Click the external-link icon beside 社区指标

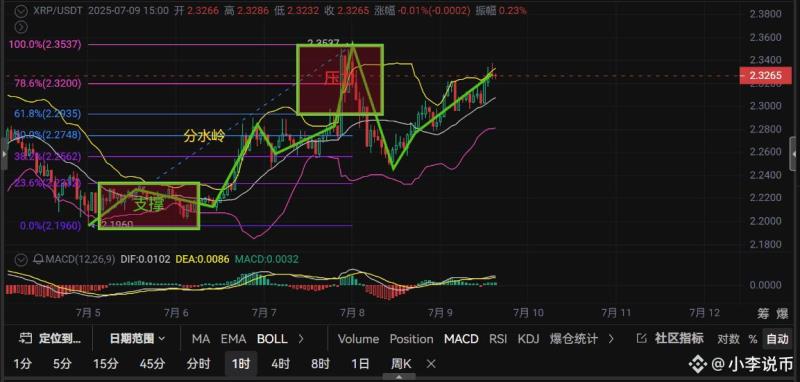(x=642, y=338)
